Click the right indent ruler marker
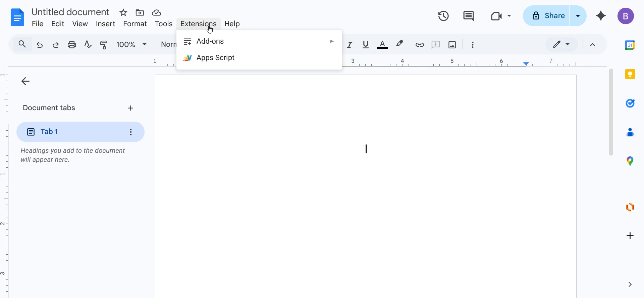The height and width of the screenshot is (298, 644). click(526, 63)
